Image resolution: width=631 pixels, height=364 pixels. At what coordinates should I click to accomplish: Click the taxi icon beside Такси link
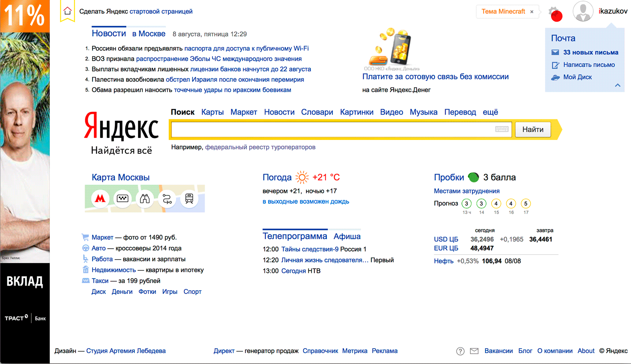click(x=86, y=280)
